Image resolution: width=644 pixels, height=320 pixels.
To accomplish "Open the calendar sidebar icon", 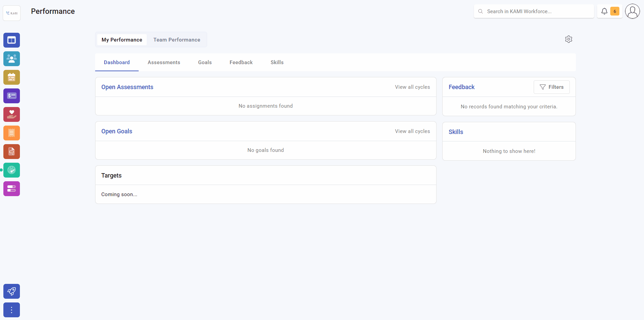I will coord(11,77).
